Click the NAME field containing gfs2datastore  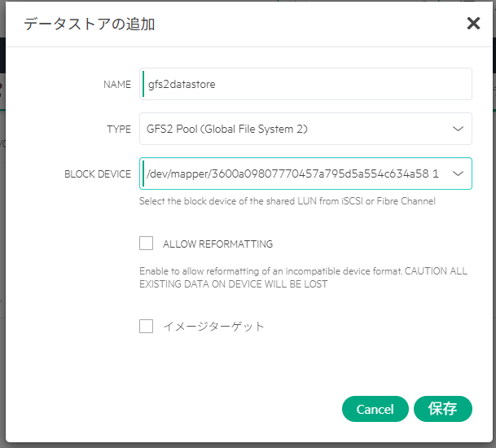point(305,84)
